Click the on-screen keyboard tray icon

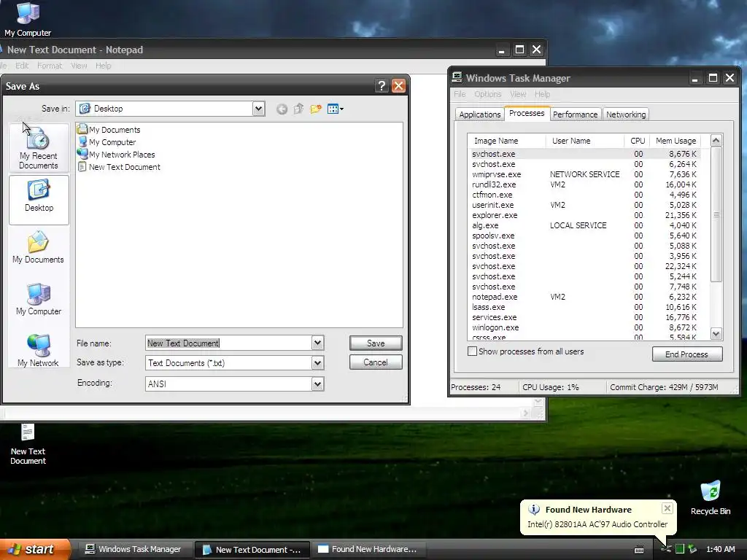point(639,550)
